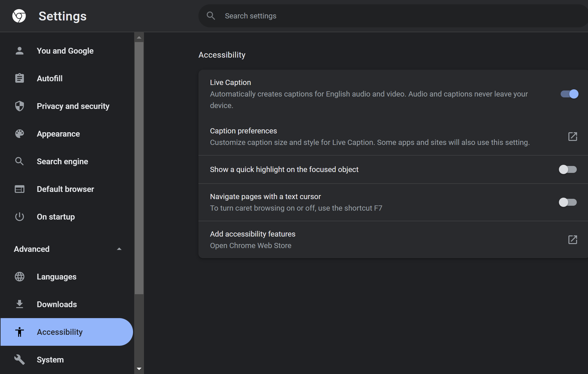Click the Default browser window icon
The width and height of the screenshot is (588, 374).
20,189
